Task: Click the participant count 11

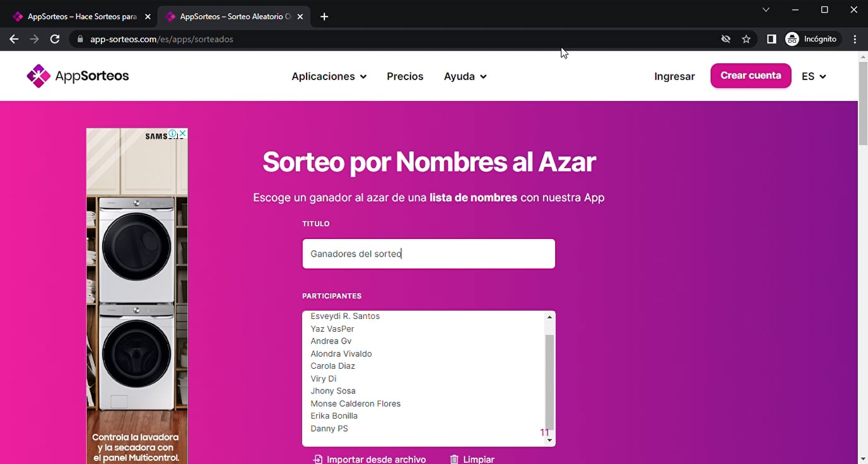Action: click(544, 432)
